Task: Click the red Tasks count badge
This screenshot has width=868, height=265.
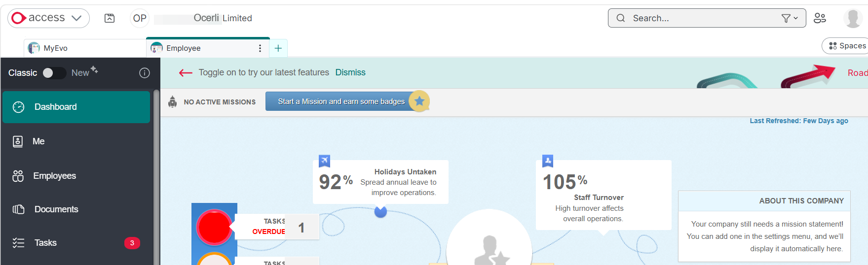Action: tap(132, 243)
